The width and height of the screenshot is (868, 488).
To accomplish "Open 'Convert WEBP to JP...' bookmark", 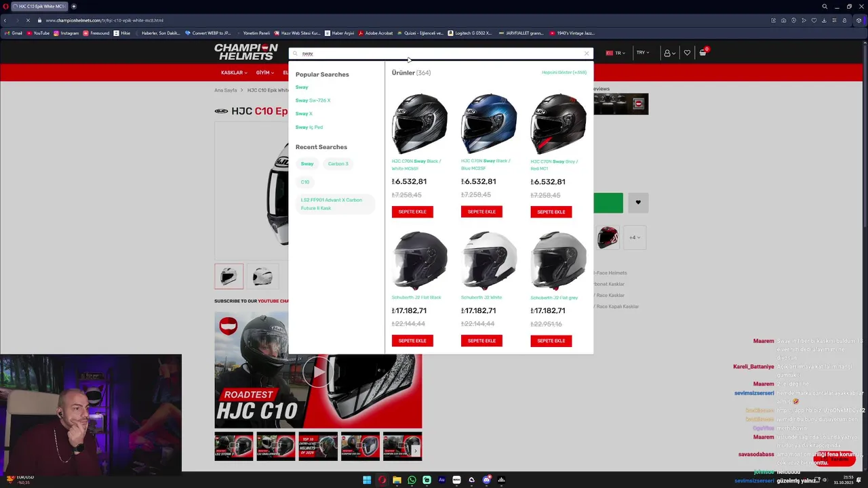I will pos(208,33).
